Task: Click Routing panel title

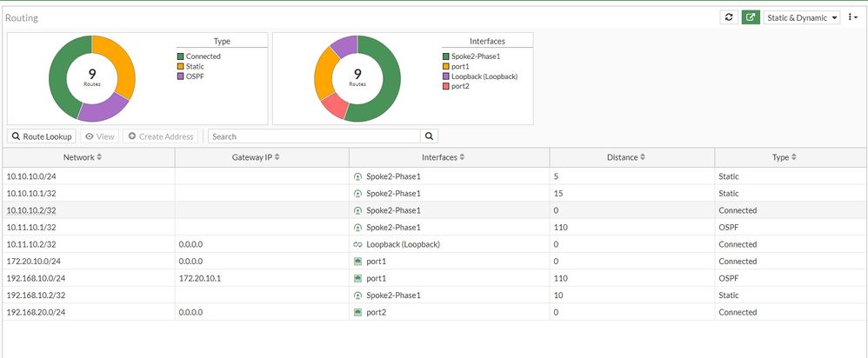Action: coord(22,17)
